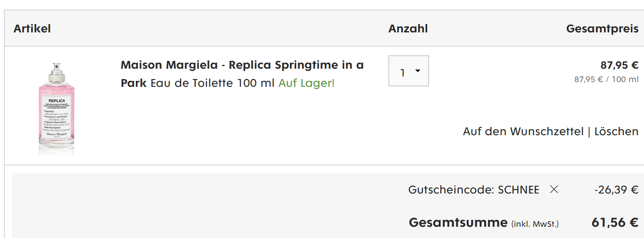Click the Replica perfume bottle thumbnail
This screenshot has height=238, width=644.
pyautogui.click(x=57, y=108)
